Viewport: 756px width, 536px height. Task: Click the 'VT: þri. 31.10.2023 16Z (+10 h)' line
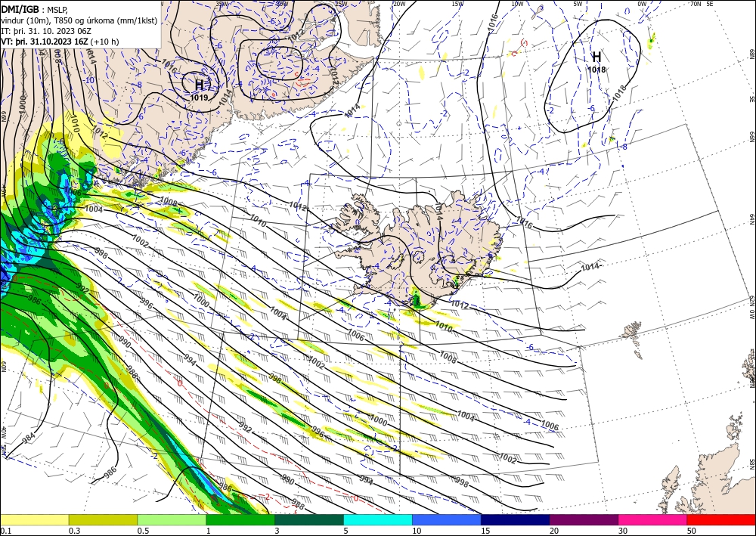click(x=60, y=42)
